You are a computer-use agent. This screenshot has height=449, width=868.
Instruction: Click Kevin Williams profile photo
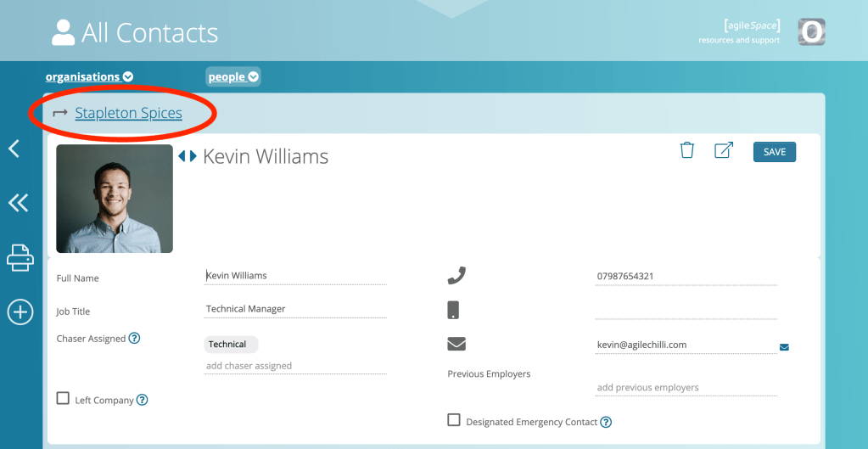[x=115, y=199]
